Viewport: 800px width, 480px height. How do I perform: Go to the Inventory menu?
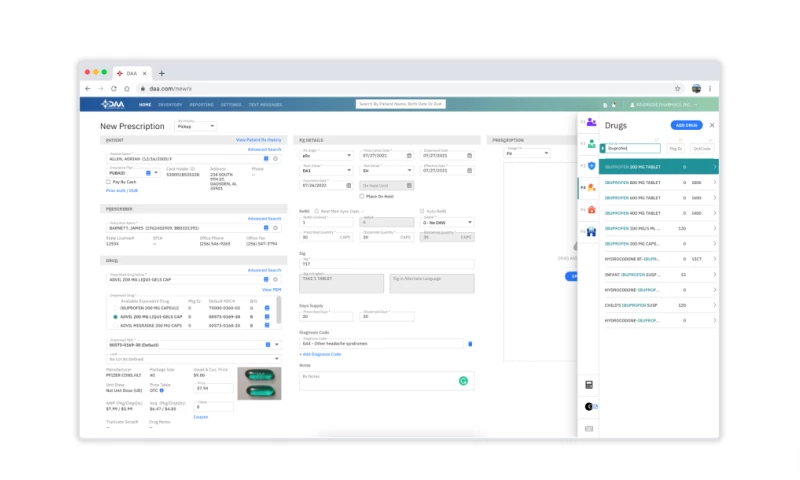(170, 104)
